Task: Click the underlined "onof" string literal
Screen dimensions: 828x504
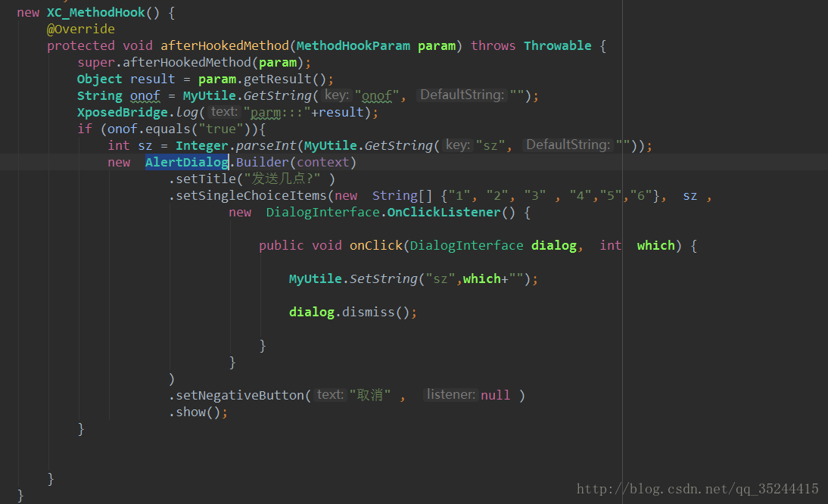Action: pyautogui.click(x=376, y=95)
